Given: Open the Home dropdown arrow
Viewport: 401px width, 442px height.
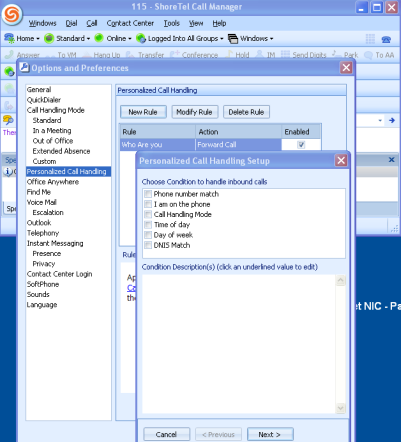Looking at the screenshot, I should pyautogui.click(x=38, y=39).
